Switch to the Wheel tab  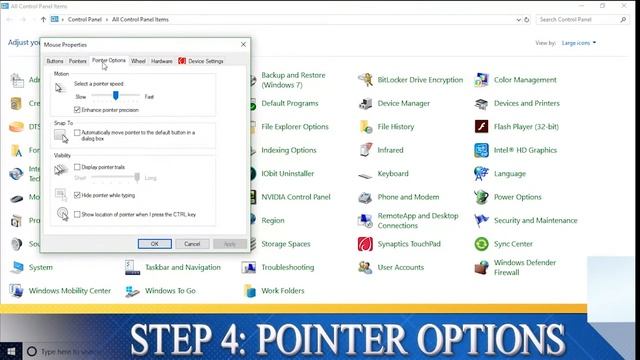point(138,61)
